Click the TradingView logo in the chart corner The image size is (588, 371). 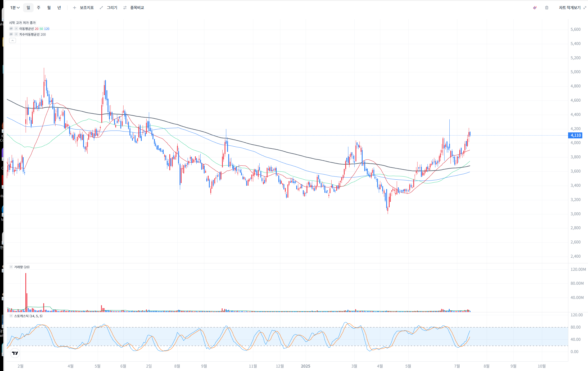point(15,353)
